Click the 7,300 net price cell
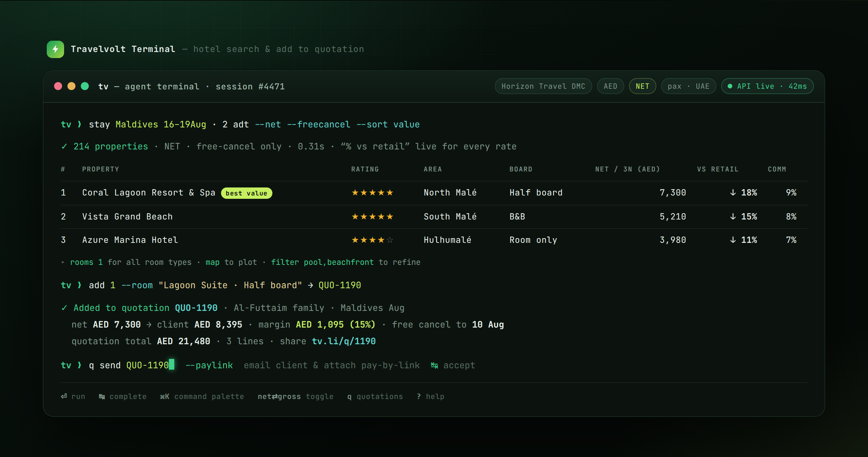This screenshot has height=457, width=868. [x=673, y=192]
